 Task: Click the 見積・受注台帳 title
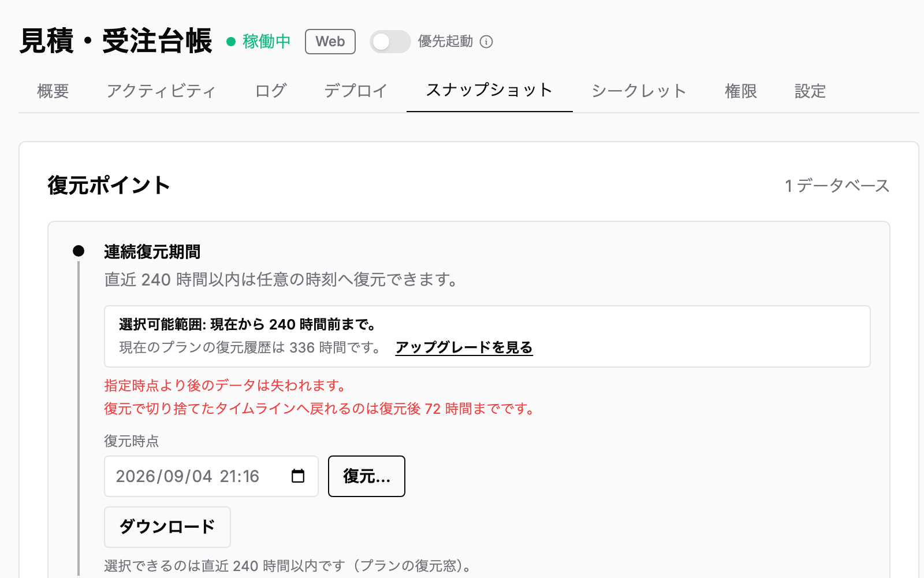[x=116, y=41]
